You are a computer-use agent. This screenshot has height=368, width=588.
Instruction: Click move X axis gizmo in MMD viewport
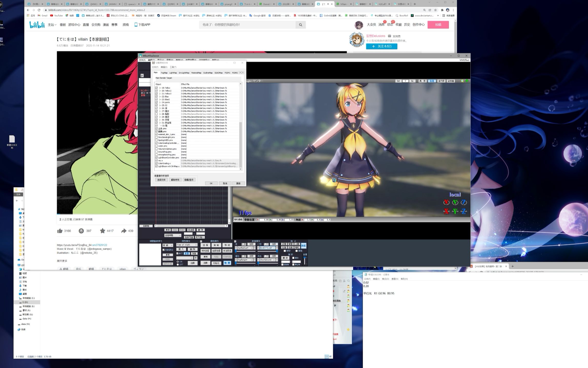446,211
